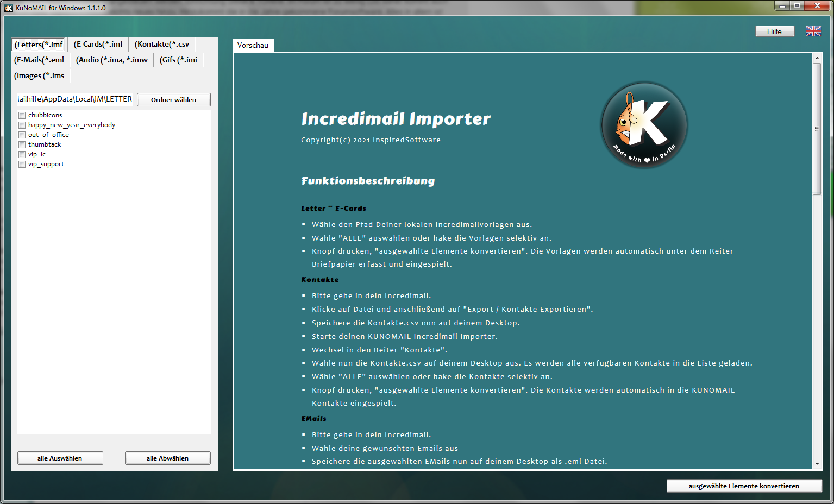Switch to the (E-Cards(*.imf tab

(98, 44)
